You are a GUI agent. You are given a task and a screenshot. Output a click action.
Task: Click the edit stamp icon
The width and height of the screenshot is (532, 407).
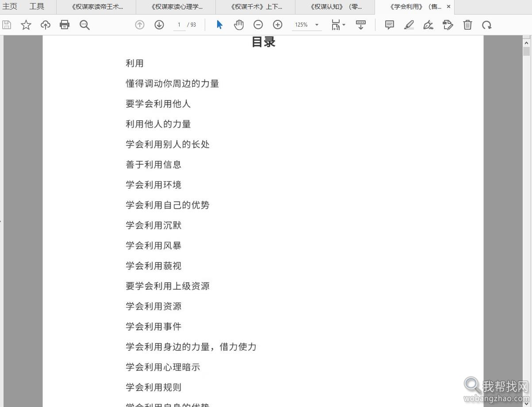click(448, 25)
